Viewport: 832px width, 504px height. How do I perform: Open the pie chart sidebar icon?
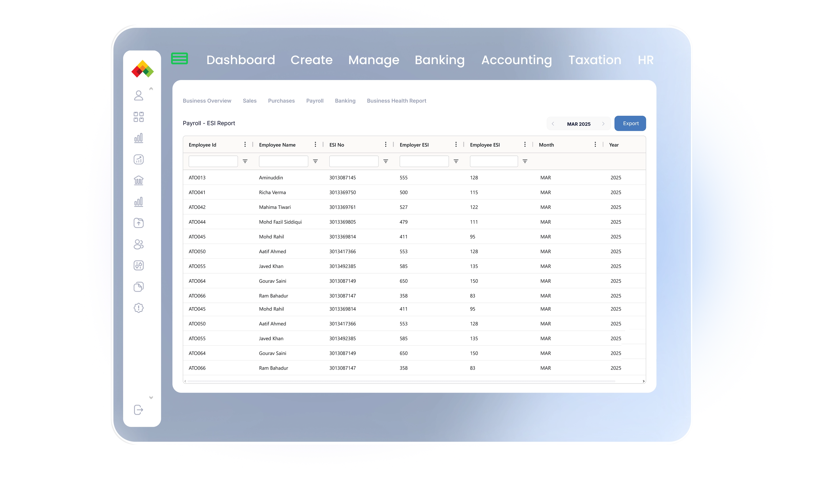(x=138, y=287)
